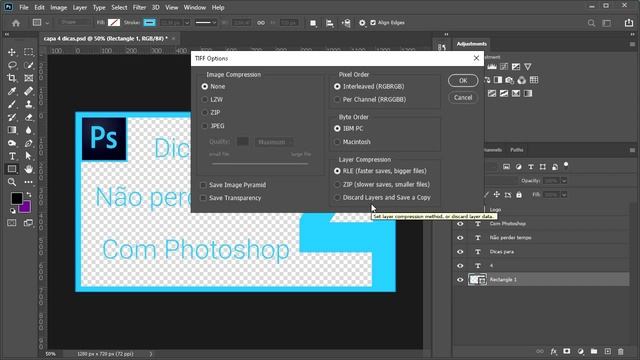
Task: Select the Rectangular Marquee tool
Action: pos(29,52)
